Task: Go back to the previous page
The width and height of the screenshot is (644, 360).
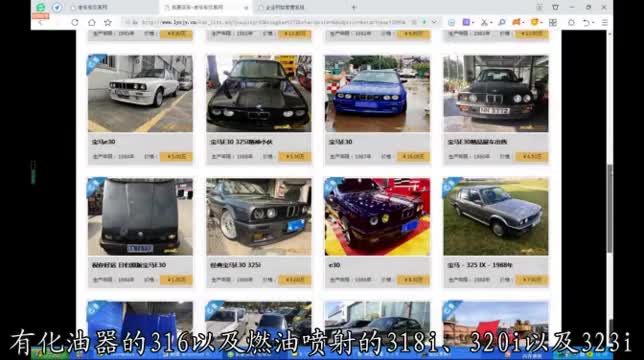Action: (x=40, y=23)
